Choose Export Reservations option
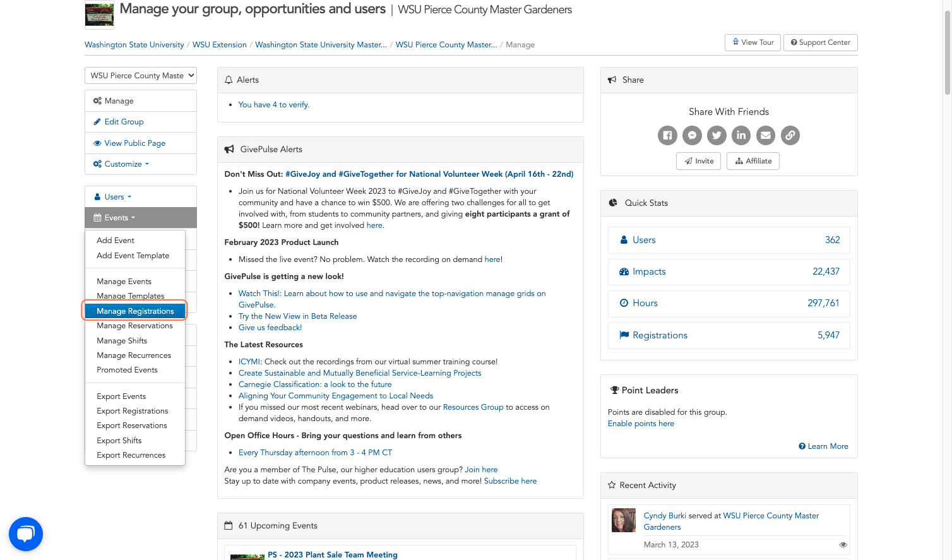Viewport: 952px width, 560px height. pyautogui.click(x=132, y=426)
